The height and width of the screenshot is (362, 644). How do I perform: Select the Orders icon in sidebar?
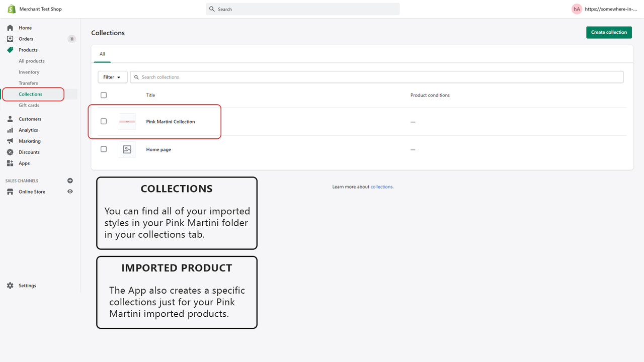click(x=11, y=39)
